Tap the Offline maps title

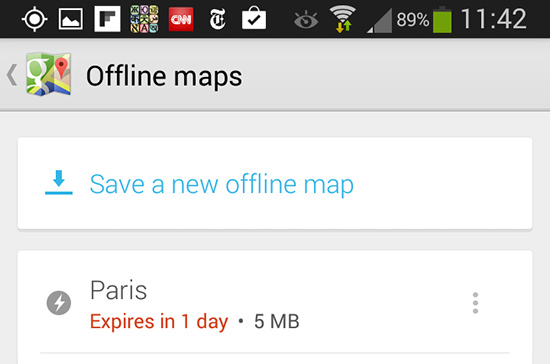coord(164,76)
